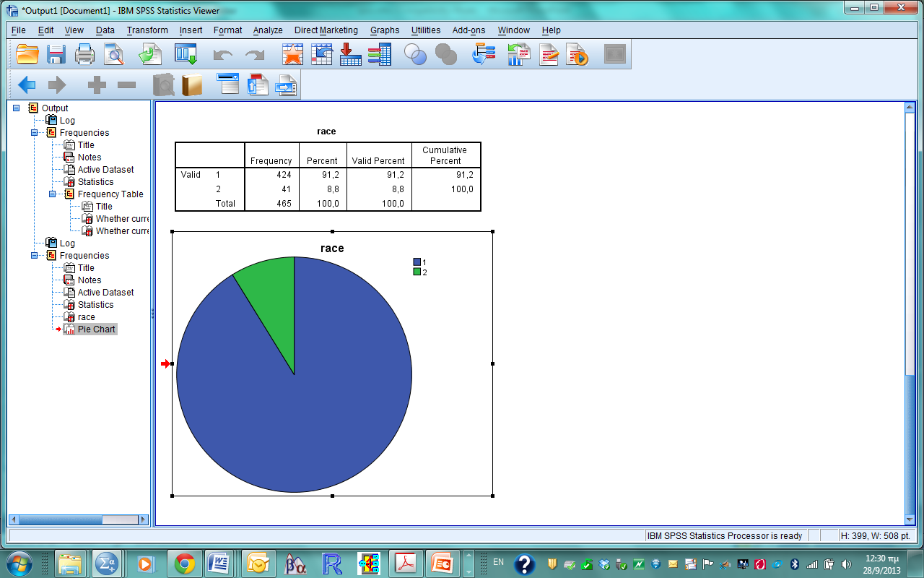Screen dimensions: 924x578
Task: Click the closed book icon in the toolbar
Action: pyautogui.click(x=192, y=85)
